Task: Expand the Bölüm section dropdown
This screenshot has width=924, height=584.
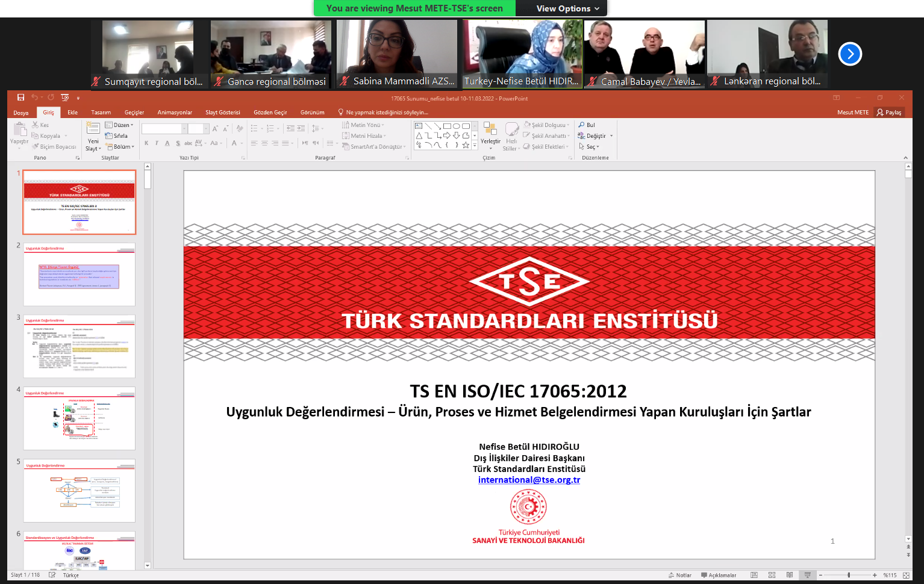Action: click(x=120, y=146)
